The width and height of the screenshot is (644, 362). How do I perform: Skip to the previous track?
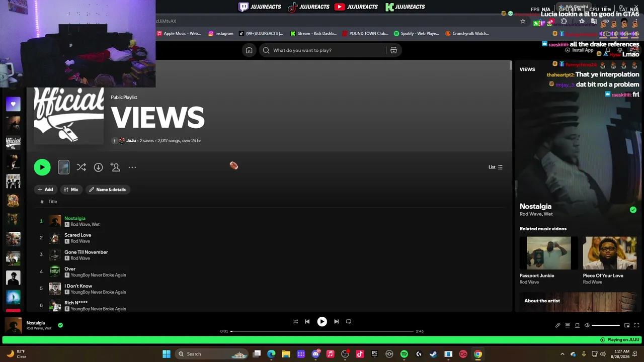(x=307, y=322)
